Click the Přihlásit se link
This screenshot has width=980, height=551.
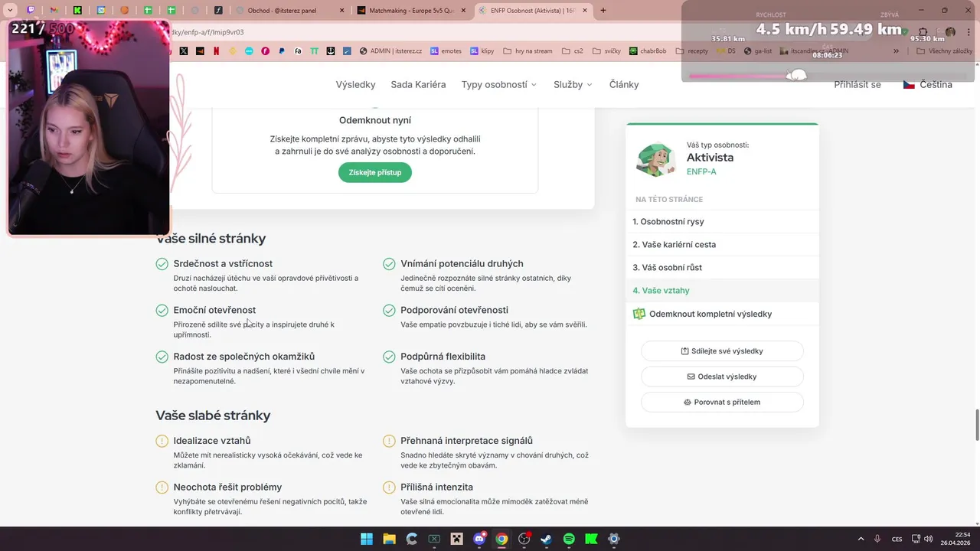[857, 84]
